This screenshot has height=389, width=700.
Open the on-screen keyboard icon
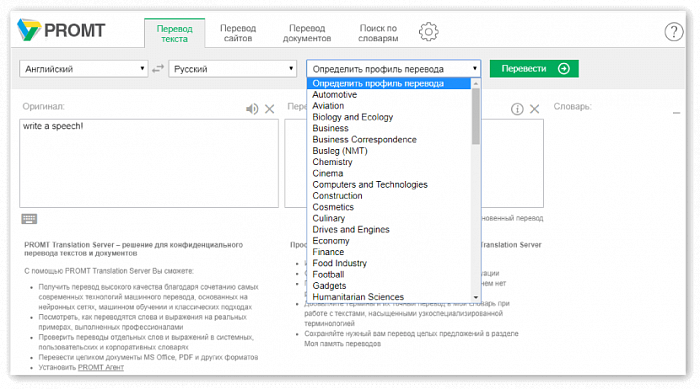(x=29, y=219)
